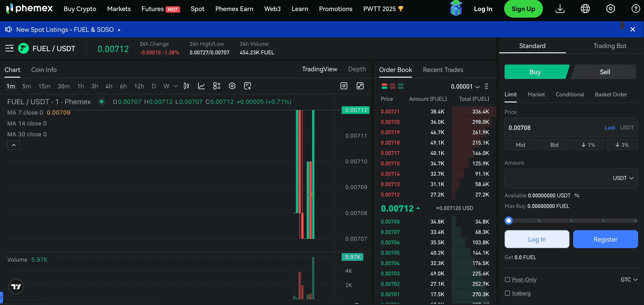Take a chart screenshot with camera icon
This screenshot has width=644, height=305.
click(x=344, y=86)
